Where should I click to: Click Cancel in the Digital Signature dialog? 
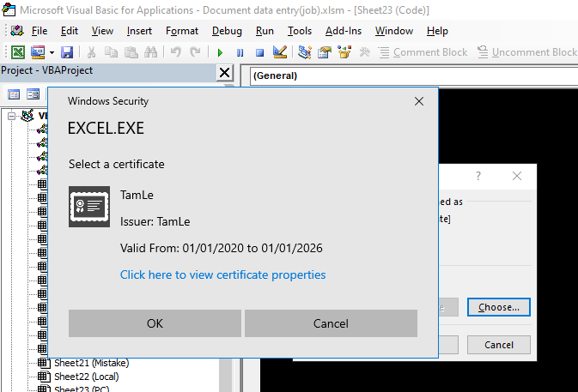(x=499, y=345)
